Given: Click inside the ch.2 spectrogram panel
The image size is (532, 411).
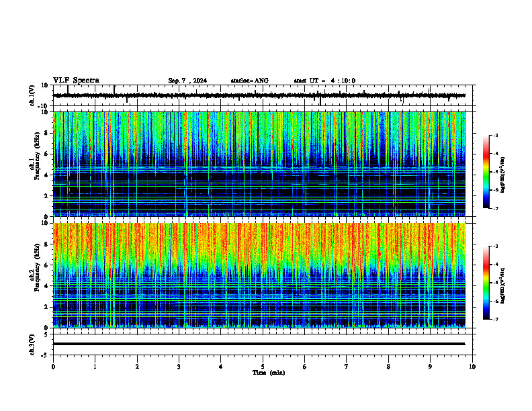Looking at the screenshot, I should pos(259,275).
